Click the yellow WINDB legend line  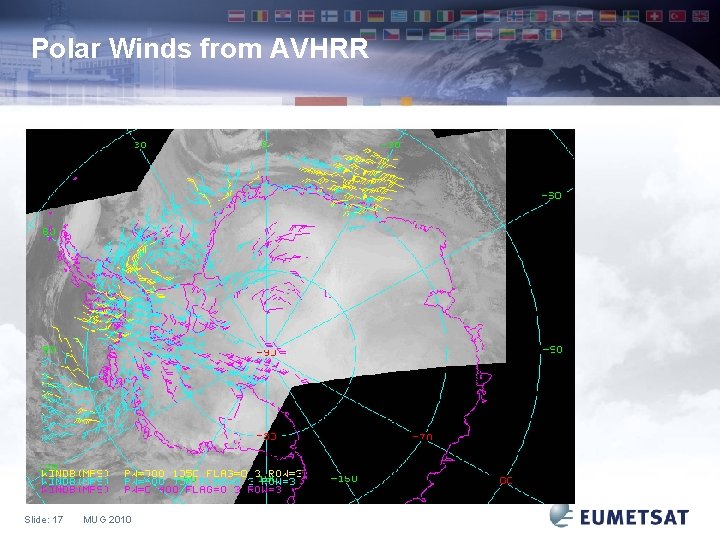tap(174, 473)
